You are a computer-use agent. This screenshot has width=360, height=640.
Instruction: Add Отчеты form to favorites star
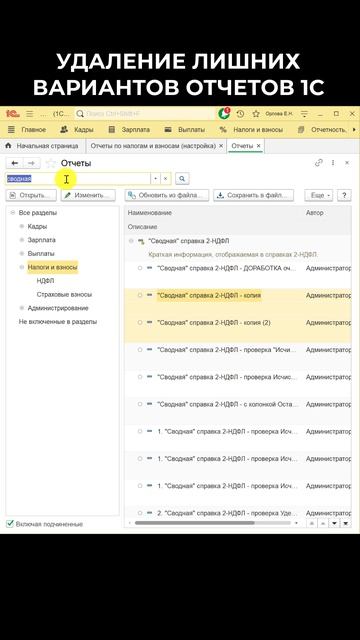point(51,163)
